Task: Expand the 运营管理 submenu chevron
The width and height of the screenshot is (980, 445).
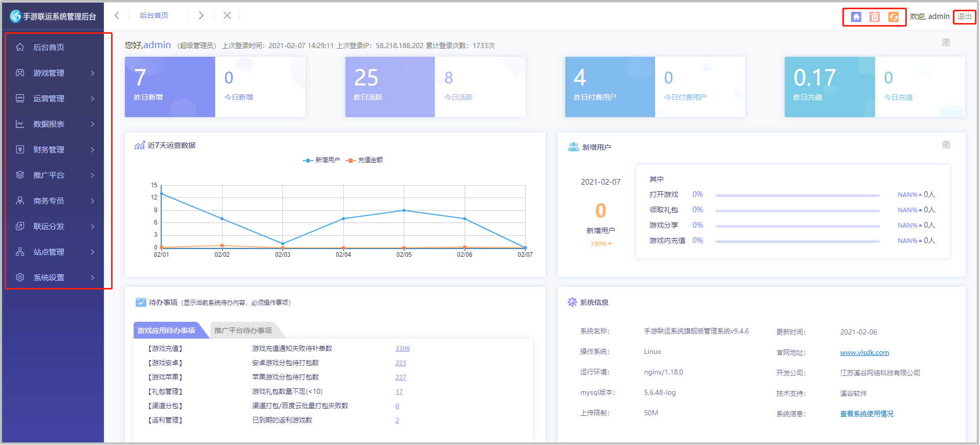Action: point(93,98)
